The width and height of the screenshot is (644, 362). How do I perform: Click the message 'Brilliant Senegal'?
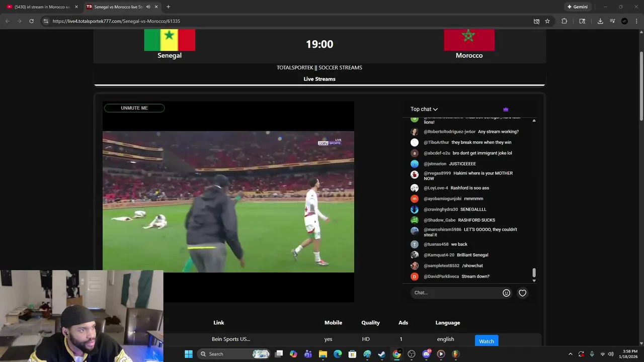472,255
